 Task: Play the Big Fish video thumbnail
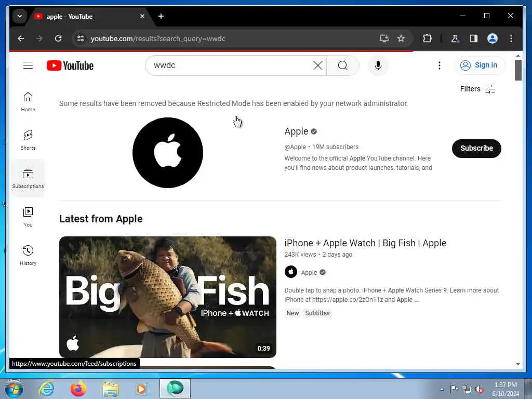pos(168,297)
